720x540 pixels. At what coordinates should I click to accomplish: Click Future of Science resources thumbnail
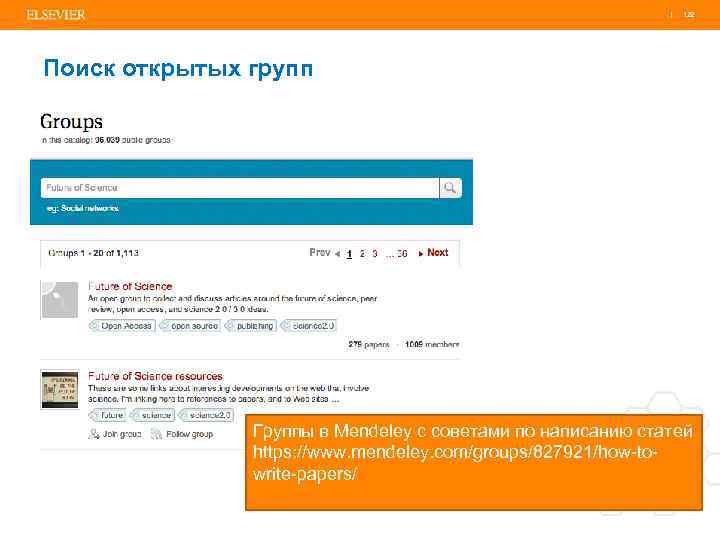pos(60,389)
